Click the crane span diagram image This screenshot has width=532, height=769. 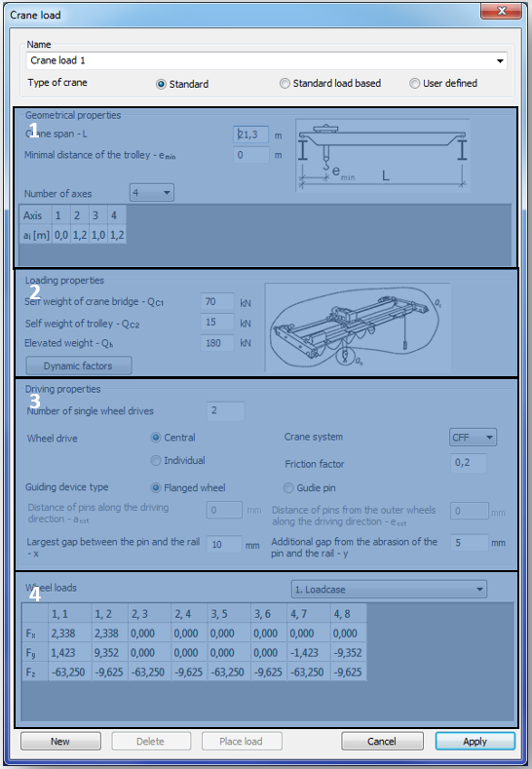coord(383,156)
